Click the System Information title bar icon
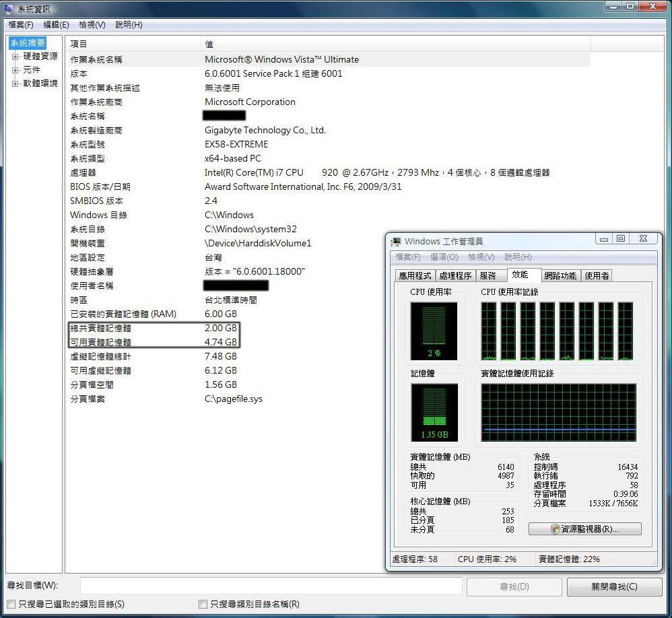Image resolution: width=672 pixels, height=618 pixels. (8, 8)
